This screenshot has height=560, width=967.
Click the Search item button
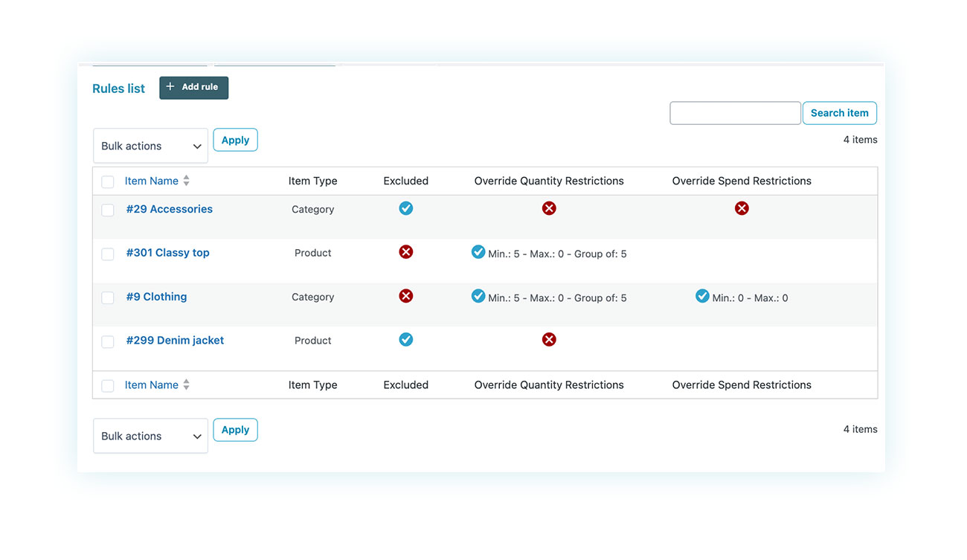click(840, 113)
